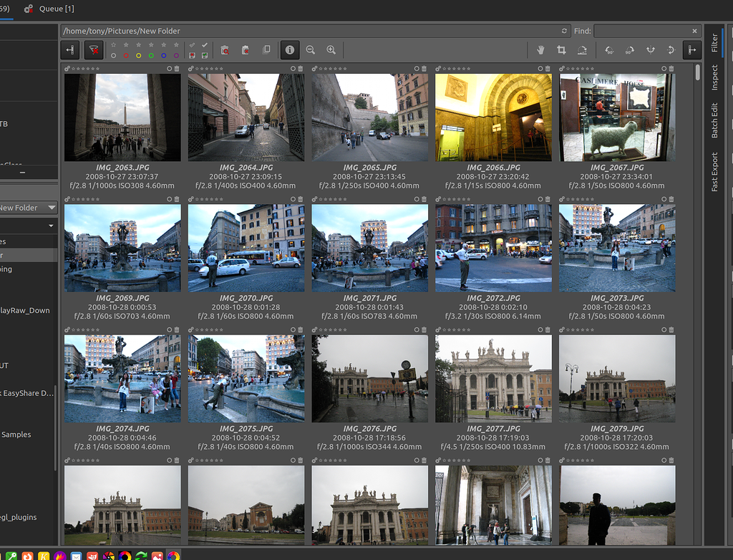Click the clear filters funnel icon
Image resolution: width=733 pixels, height=560 pixels.
pos(94,50)
